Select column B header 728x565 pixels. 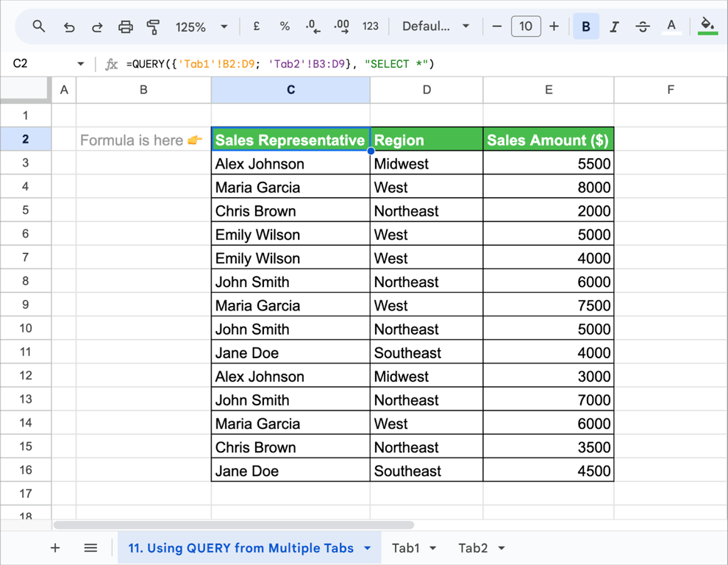click(143, 90)
